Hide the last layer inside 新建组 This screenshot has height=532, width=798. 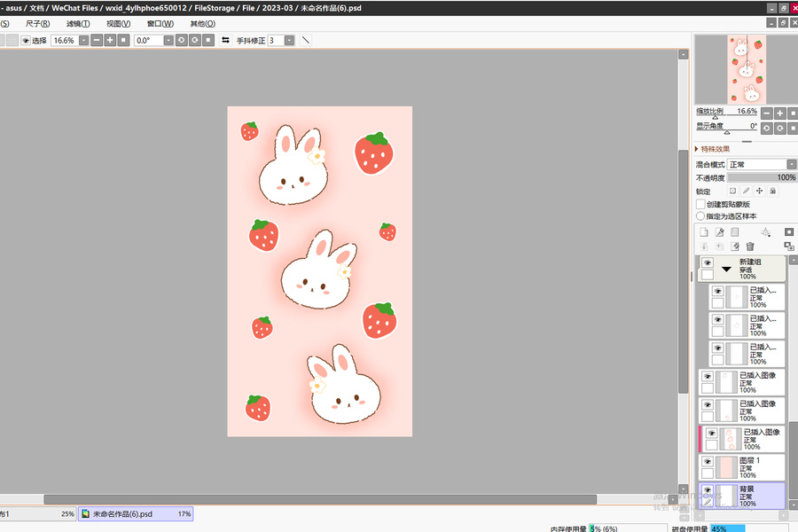tap(717, 348)
